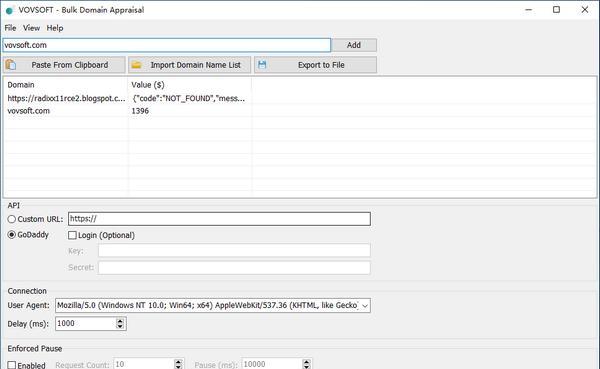The height and width of the screenshot is (369, 600).
Task: Increase Pause (ms) with the up arrow
Action: click(x=307, y=361)
